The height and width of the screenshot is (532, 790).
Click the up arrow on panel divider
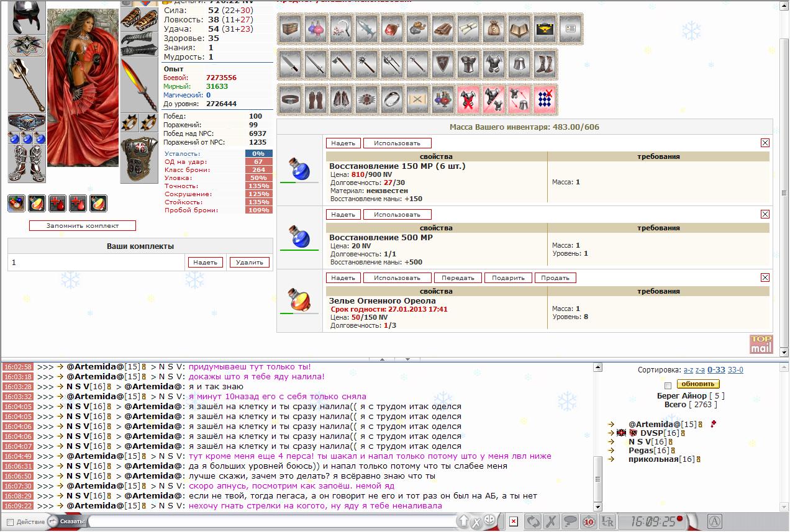(382, 359)
